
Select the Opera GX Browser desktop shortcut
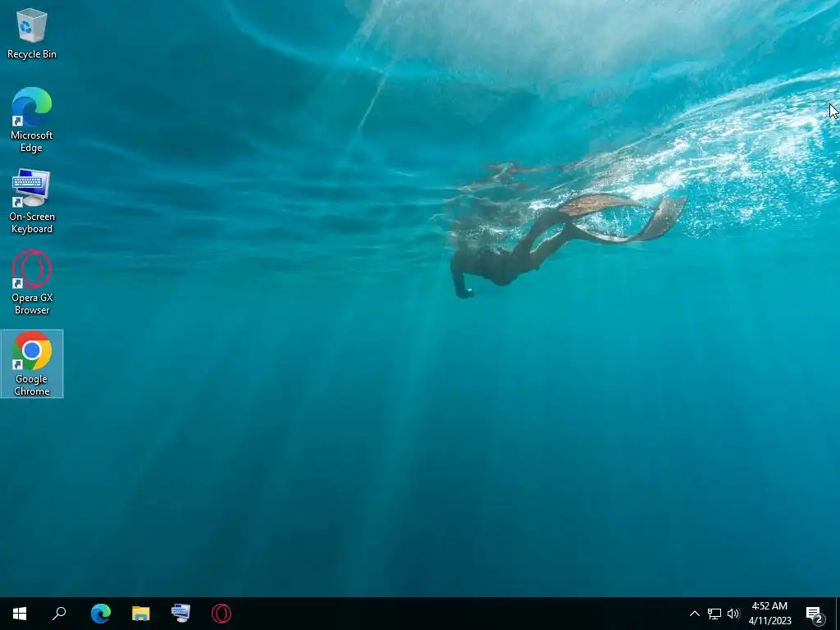(32, 282)
